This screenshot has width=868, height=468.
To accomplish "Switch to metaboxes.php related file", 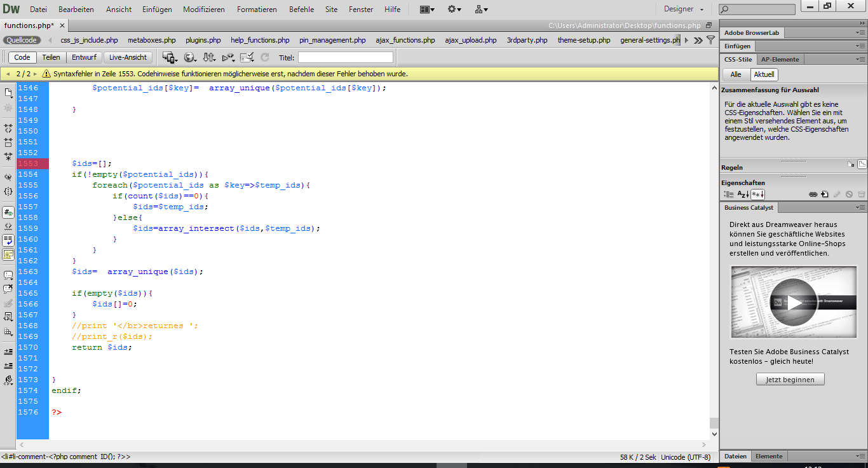I will click(x=152, y=40).
